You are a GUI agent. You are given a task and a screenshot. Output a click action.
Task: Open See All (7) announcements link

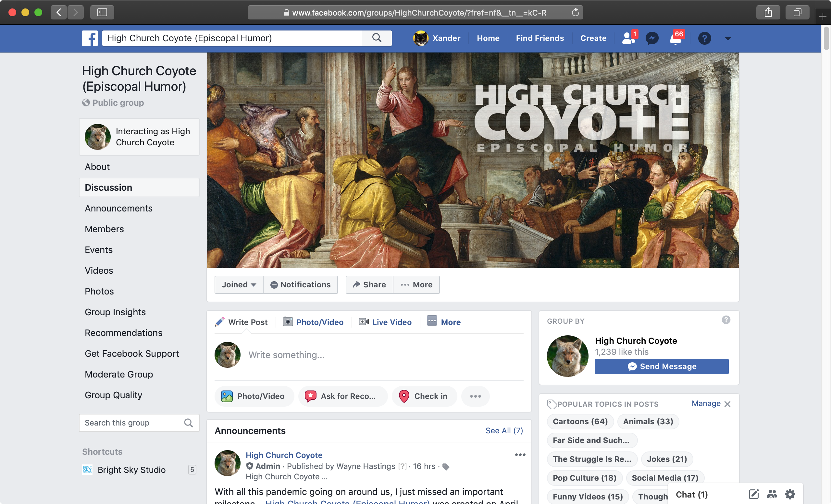(x=504, y=431)
